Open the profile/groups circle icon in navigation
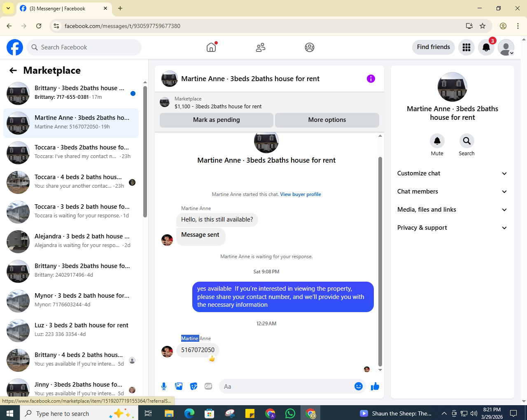The width and height of the screenshot is (527, 420). (310, 47)
